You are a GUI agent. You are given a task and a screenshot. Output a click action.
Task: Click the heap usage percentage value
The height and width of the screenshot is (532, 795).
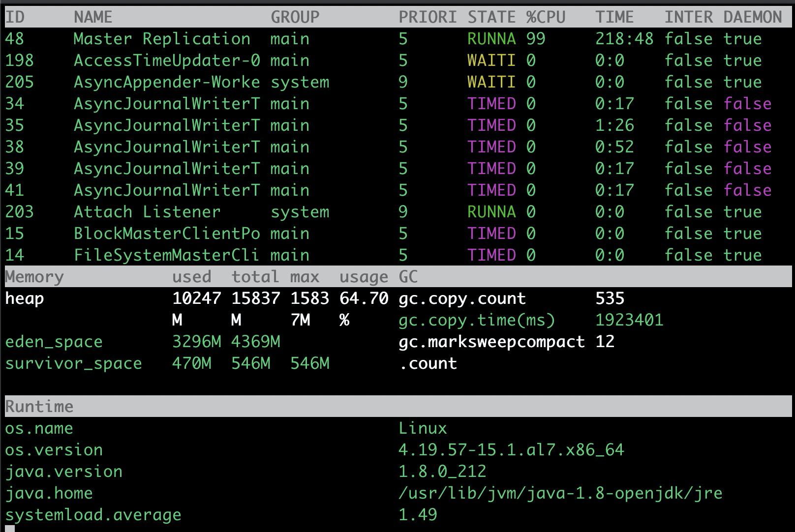pyautogui.click(x=363, y=298)
